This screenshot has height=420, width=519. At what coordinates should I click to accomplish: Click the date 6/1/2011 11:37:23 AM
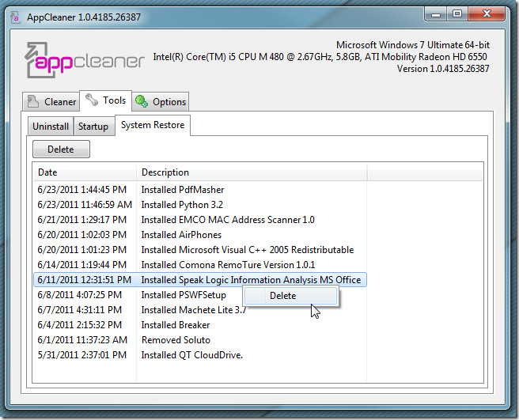(x=82, y=340)
